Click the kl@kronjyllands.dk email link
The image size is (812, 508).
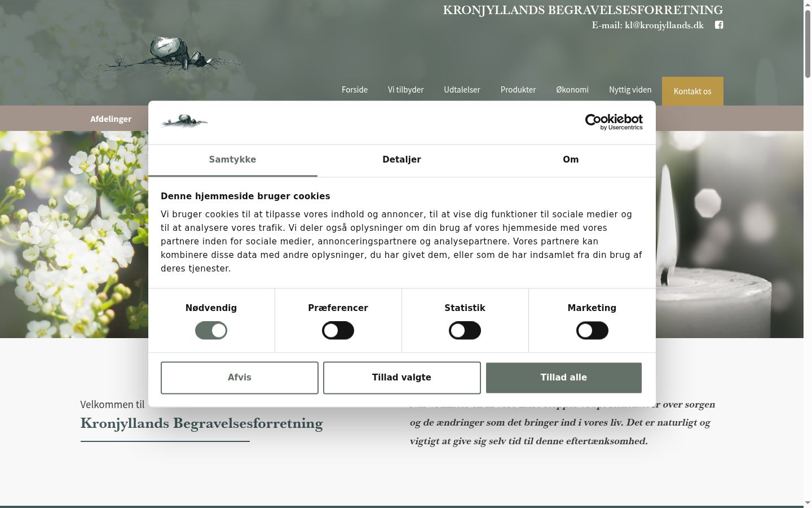click(664, 25)
